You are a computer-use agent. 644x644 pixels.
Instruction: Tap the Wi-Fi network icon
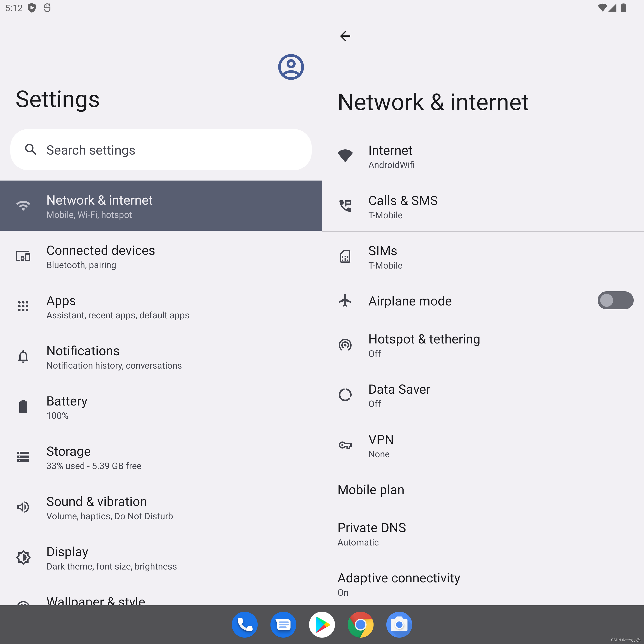click(345, 156)
